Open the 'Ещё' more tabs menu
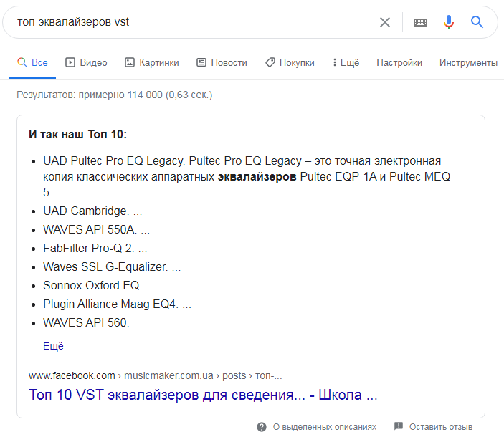The image size is (504, 437). click(346, 62)
